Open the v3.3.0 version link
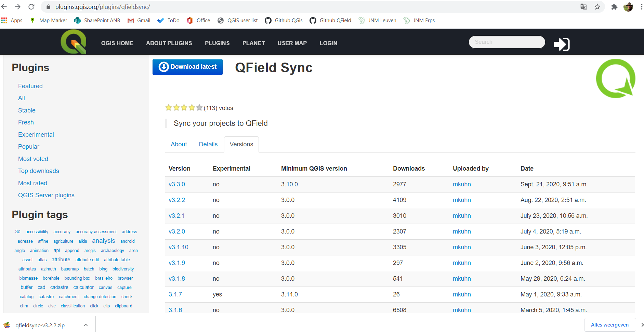This screenshot has width=644, height=332. tap(177, 184)
